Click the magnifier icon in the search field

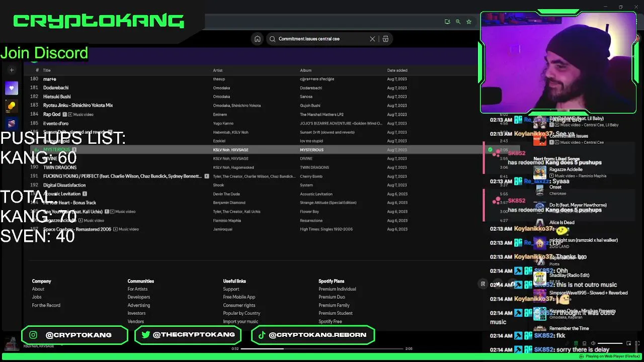coord(273,39)
